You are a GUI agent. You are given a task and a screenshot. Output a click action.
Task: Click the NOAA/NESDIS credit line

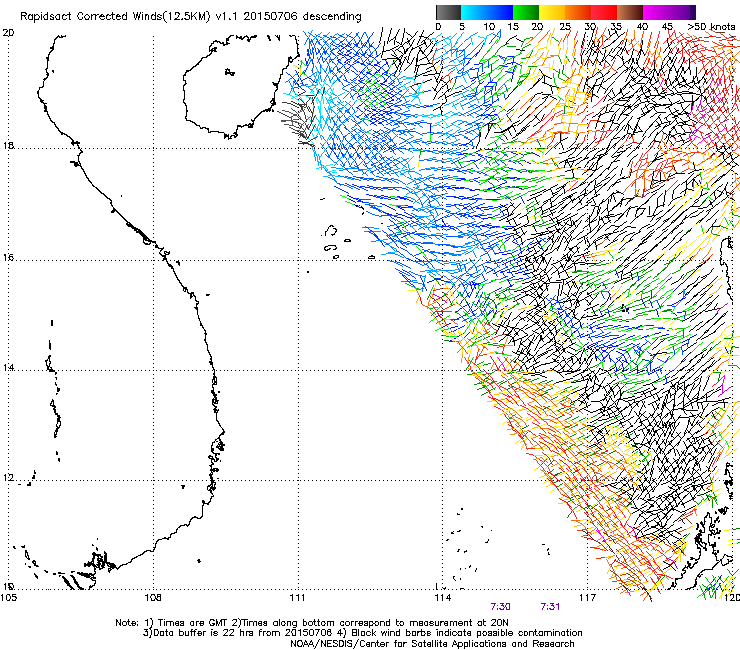tap(432, 644)
